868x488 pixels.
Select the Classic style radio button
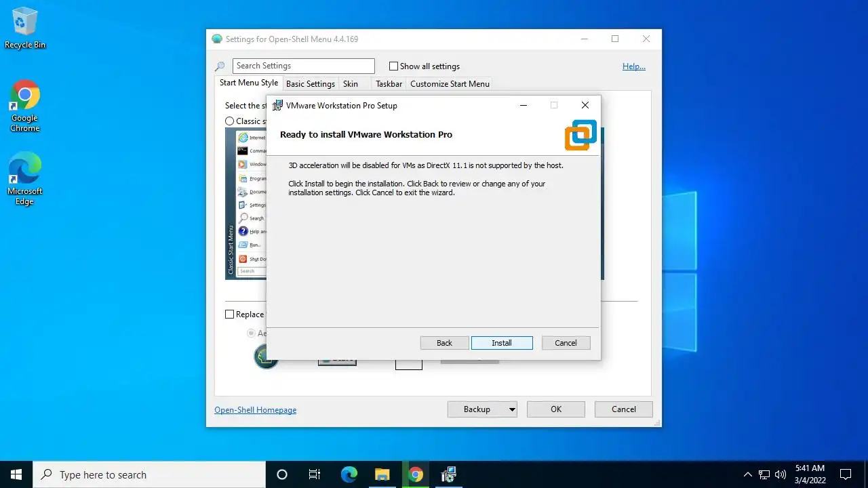point(230,121)
